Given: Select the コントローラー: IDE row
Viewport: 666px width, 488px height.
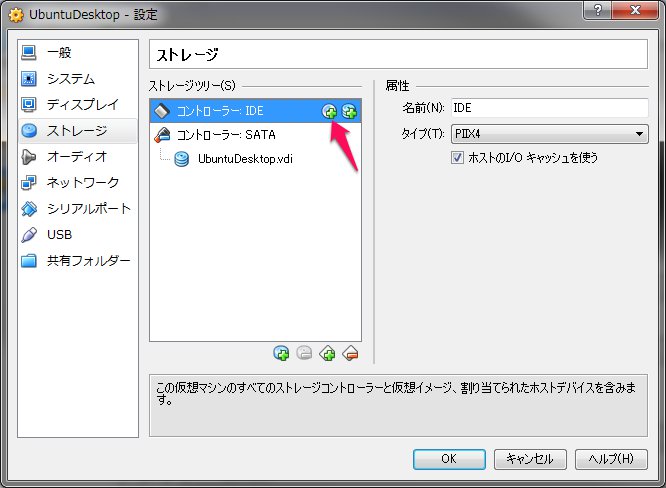Looking at the screenshot, I should (x=255, y=111).
